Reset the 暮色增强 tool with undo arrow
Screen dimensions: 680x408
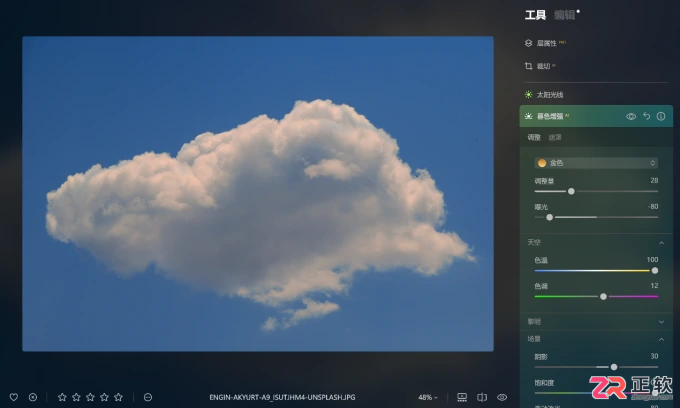point(647,116)
